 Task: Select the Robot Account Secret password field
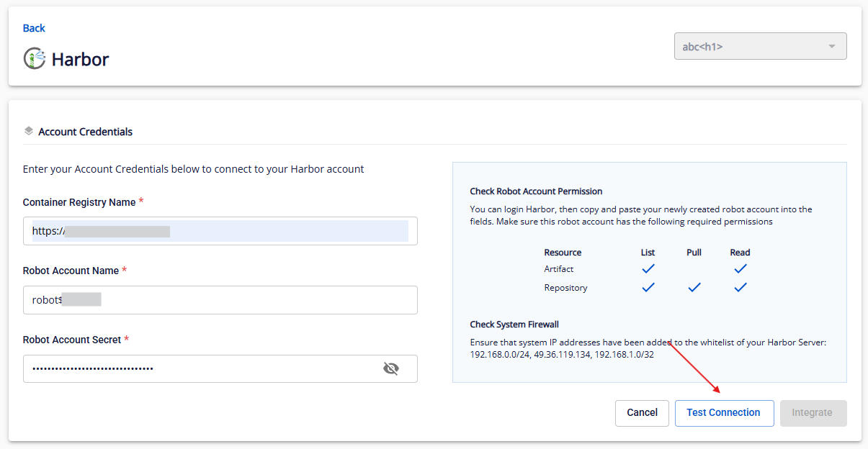coord(202,369)
